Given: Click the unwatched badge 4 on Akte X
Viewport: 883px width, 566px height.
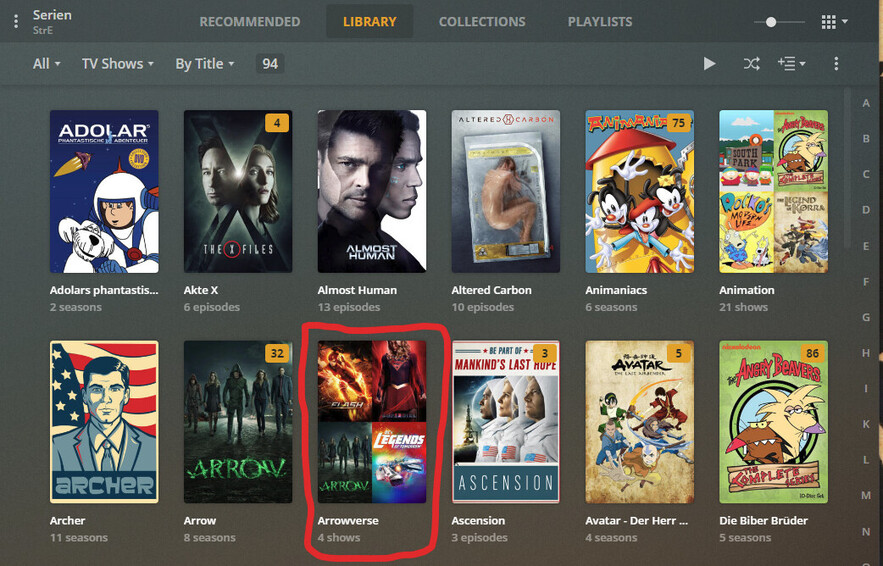Looking at the screenshot, I should pos(277,123).
